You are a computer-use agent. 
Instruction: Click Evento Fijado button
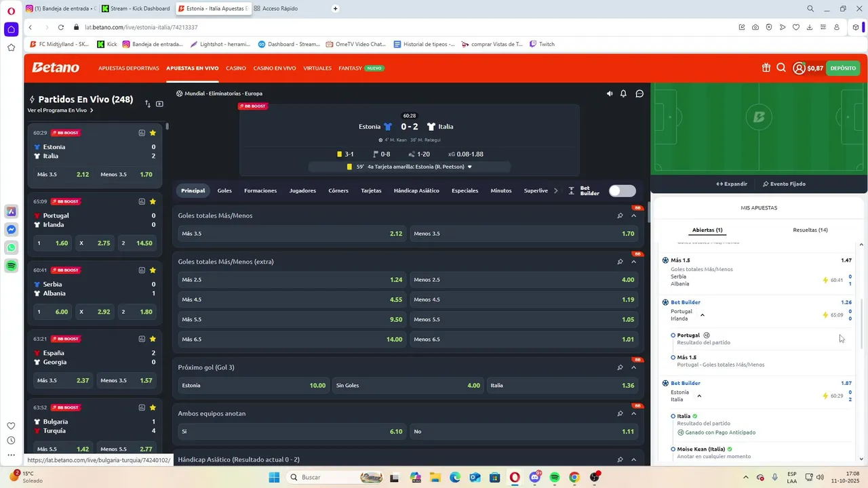(784, 184)
